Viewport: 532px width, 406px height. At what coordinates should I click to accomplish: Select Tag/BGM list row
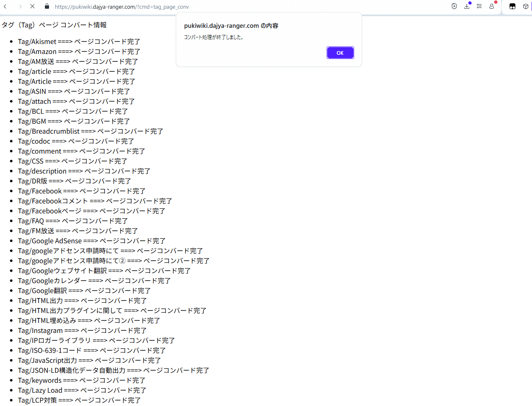point(74,121)
